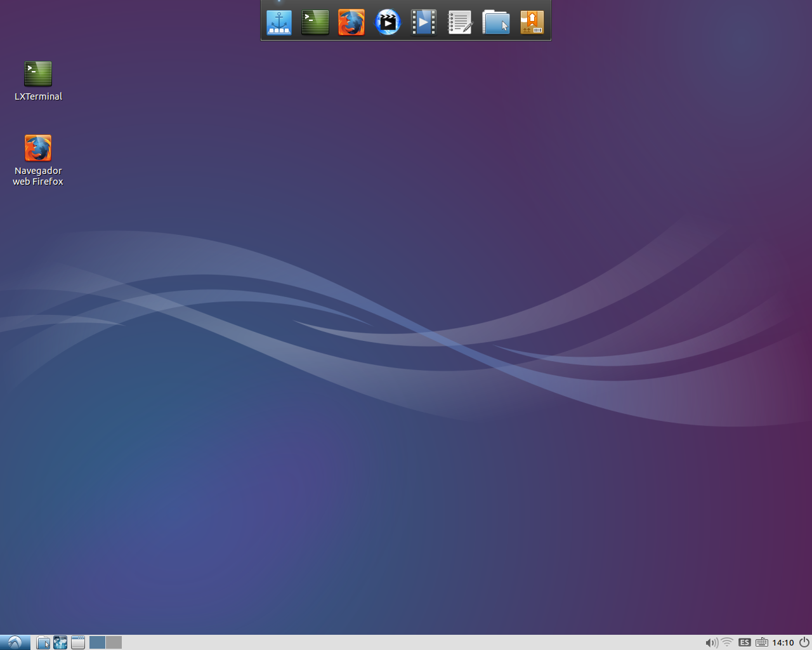
Task: Click the volume speaker icon in the tray
Action: click(x=712, y=642)
